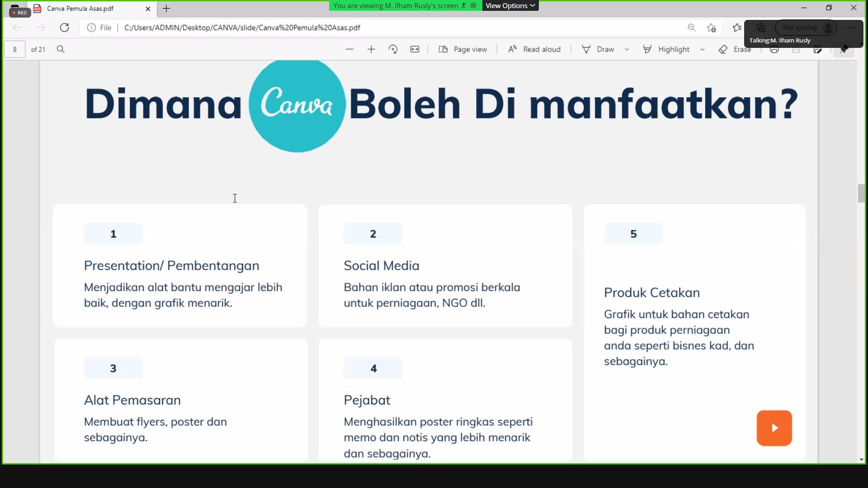Select the Highlight tool

(x=666, y=49)
